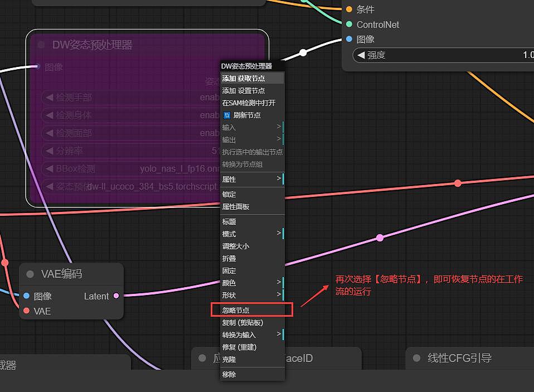Image resolution: width=534 pixels, height=392 pixels.
Task: Click the pink link midpoint dot
Action: click(380, 238)
